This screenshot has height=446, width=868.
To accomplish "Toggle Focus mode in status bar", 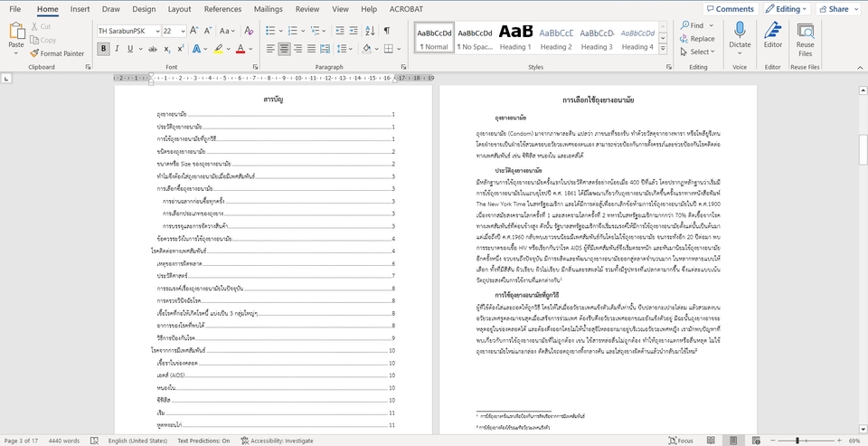I will coord(681,441).
